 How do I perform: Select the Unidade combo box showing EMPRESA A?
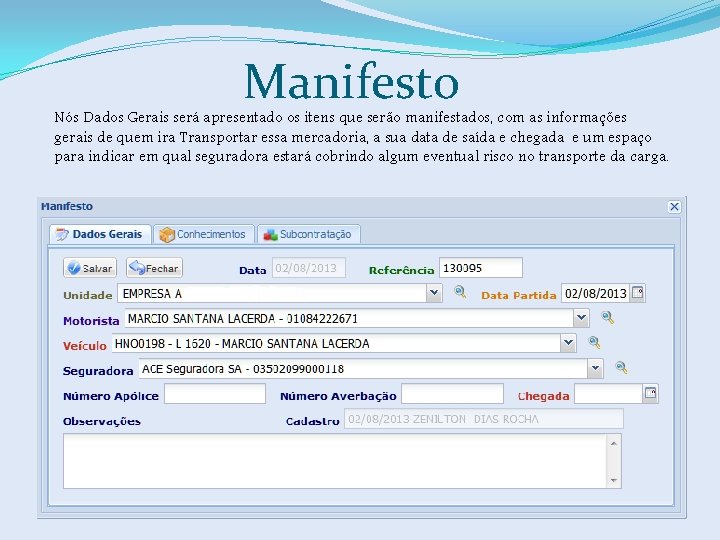tap(280, 293)
